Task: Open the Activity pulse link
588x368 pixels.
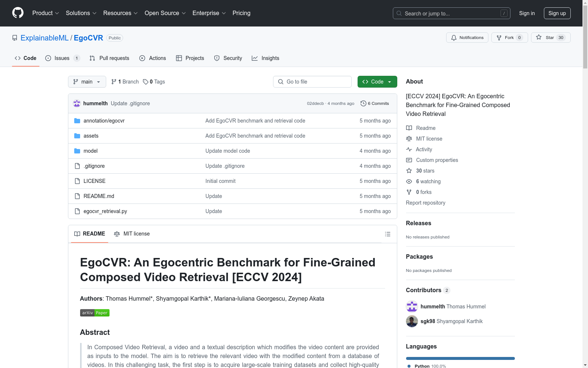Action: tap(419, 149)
